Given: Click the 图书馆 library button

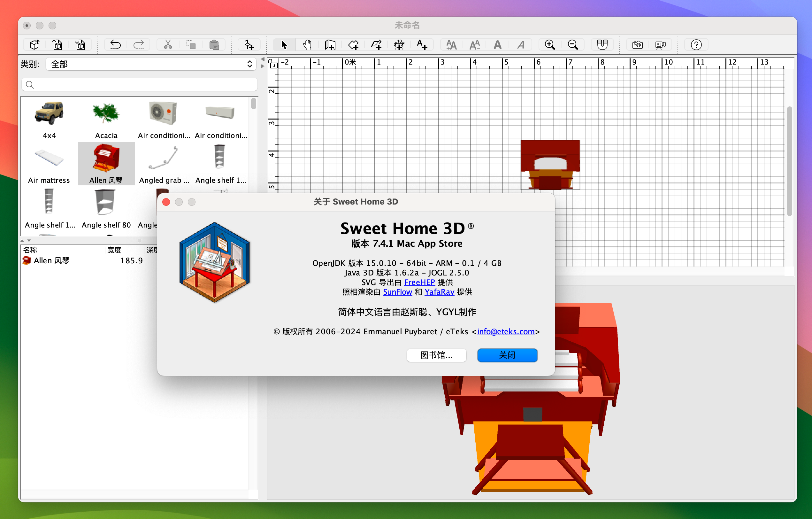Looking at the screenshot, I should [436, 355].
